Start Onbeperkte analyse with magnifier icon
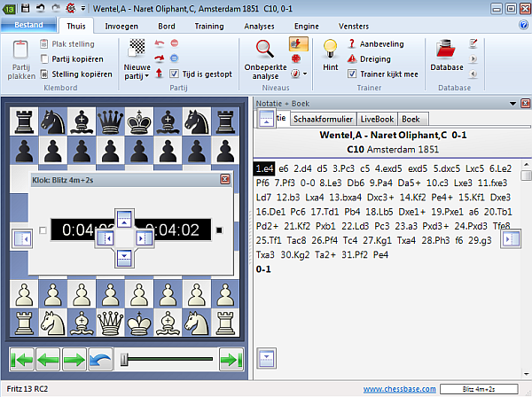The width and height of the screenshot is (532, 397). (x=264, y=50)
